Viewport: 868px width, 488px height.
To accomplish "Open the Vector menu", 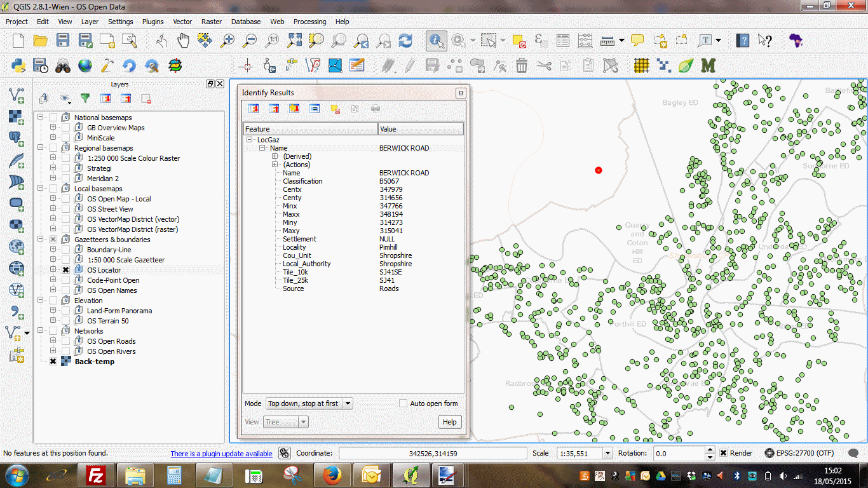I will click(182, 22).
